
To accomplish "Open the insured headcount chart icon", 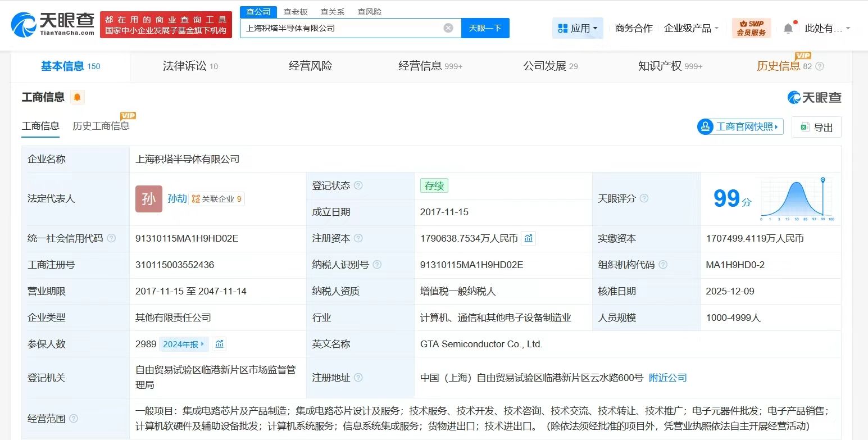I will 220,344.
